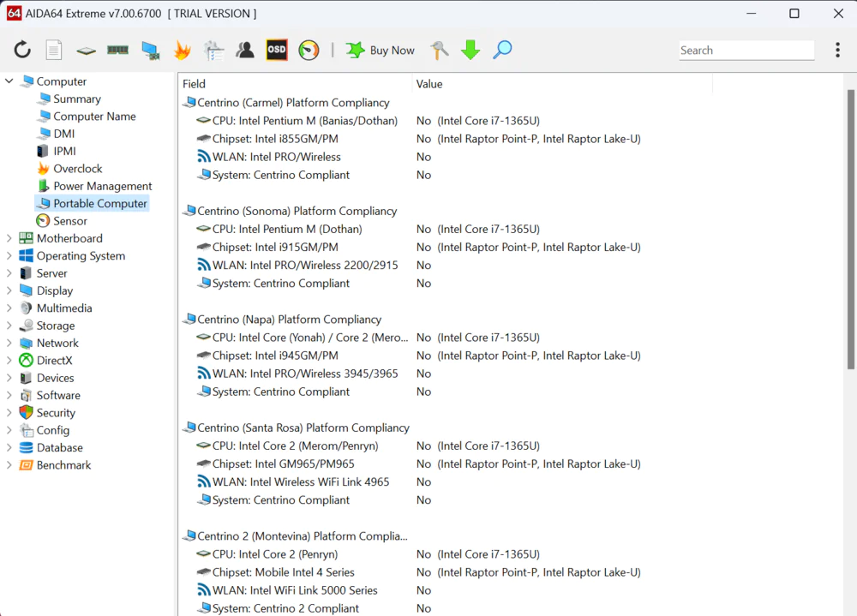
Task: Open the sensor gauge toolbar icon
Action: (309, 51)
